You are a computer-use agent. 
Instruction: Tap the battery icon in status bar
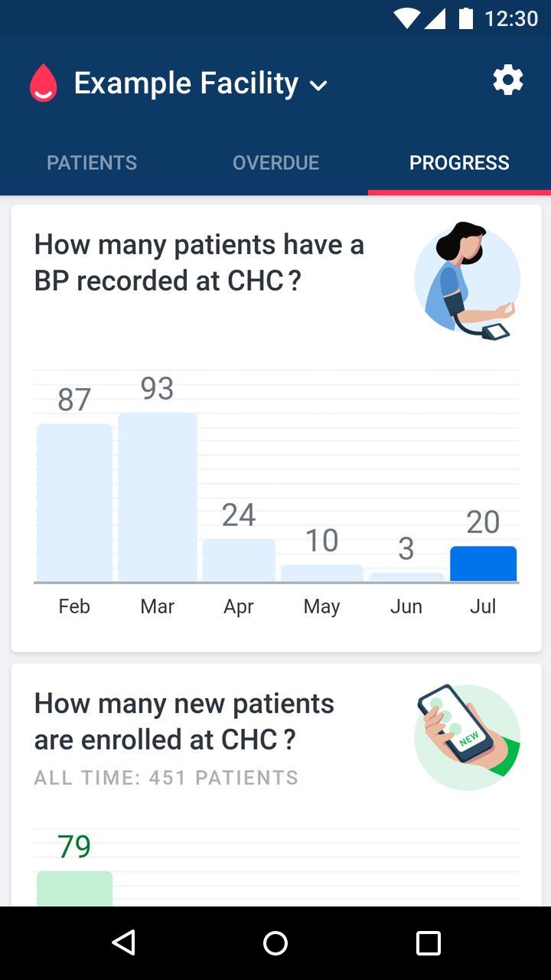click(465, 18)
